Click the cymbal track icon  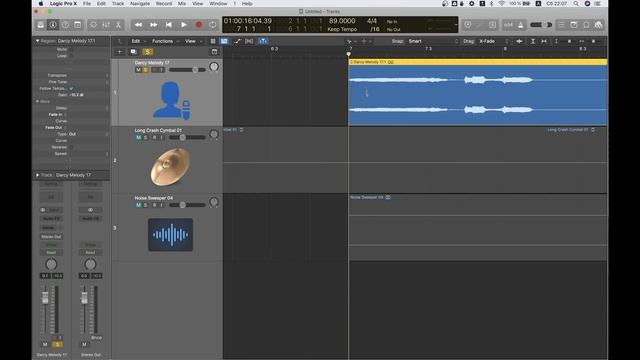coord(171,167)
